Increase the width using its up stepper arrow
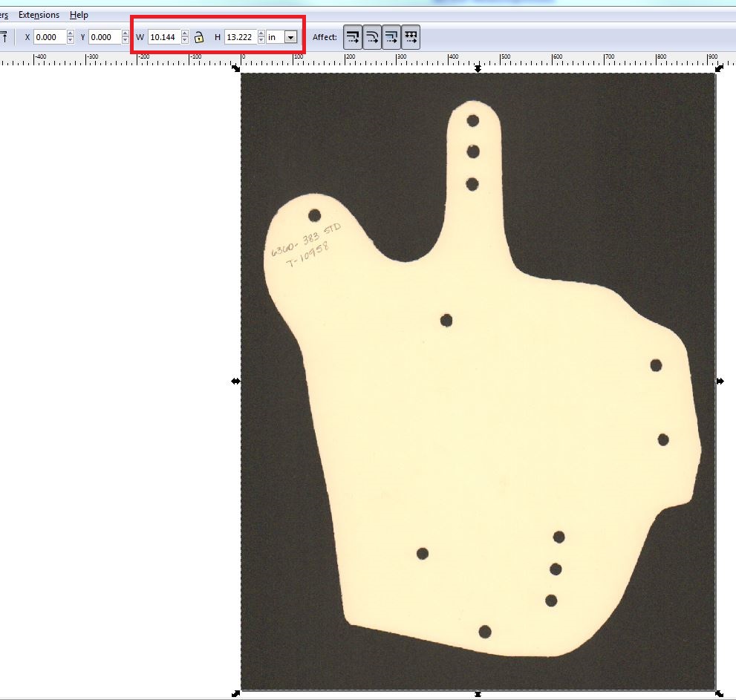 (184, 33)
